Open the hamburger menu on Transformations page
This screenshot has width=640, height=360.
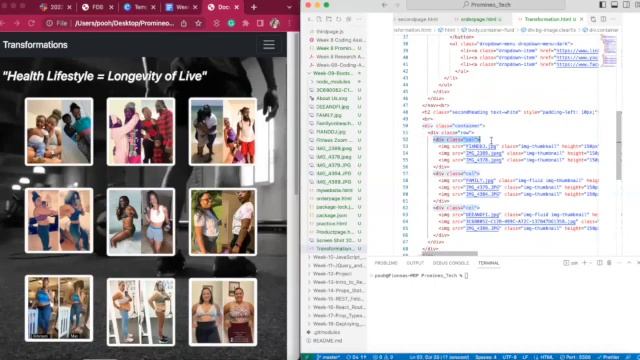[x=269, y=45]
